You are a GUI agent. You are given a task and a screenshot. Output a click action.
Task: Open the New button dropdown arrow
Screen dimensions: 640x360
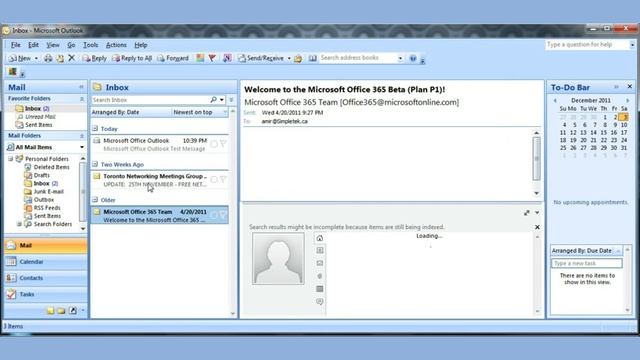pyautogui.click(x=36, y=58)
